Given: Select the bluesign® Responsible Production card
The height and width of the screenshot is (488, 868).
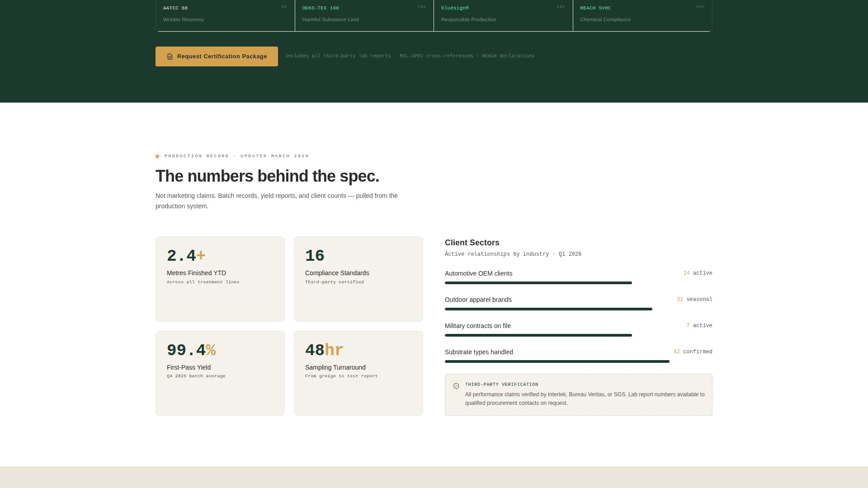Looking at the screenshot, I should (503, 14).
